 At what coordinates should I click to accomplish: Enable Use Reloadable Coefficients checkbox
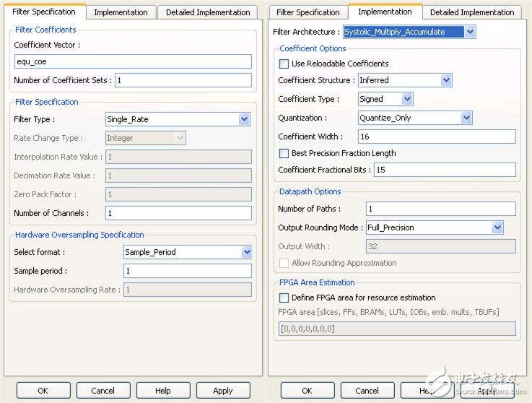tap(284, 64)
